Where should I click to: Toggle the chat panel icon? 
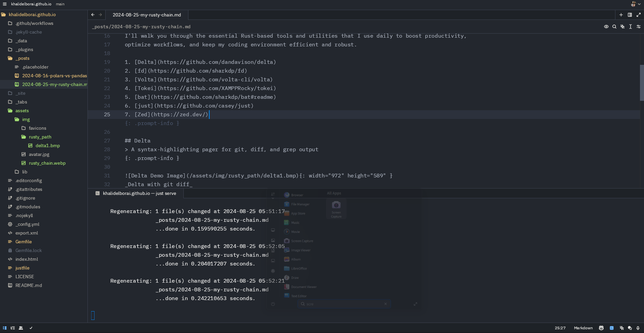coord(630,328)
